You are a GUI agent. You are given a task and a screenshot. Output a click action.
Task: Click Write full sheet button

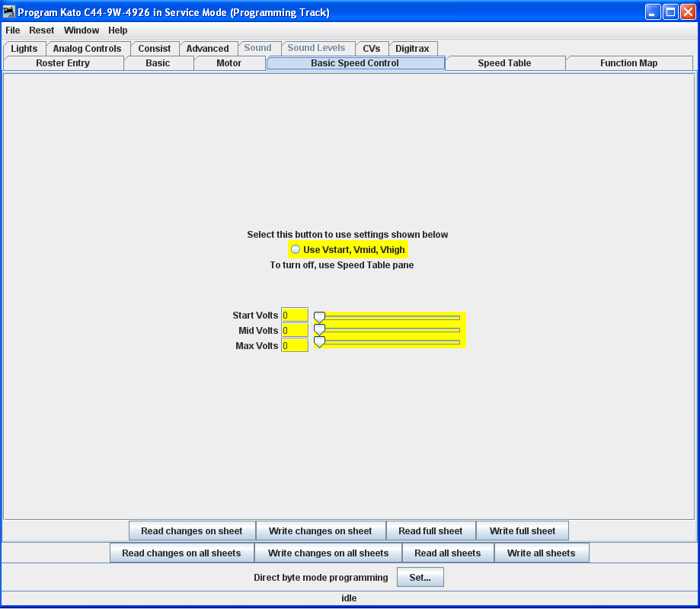pos(523,531)
